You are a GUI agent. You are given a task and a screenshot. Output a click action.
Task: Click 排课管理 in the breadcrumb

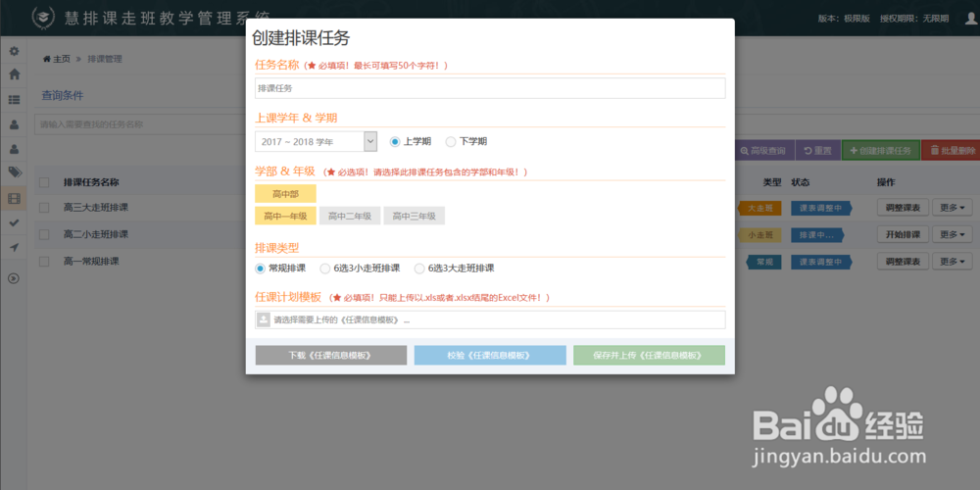coord(105,59)
